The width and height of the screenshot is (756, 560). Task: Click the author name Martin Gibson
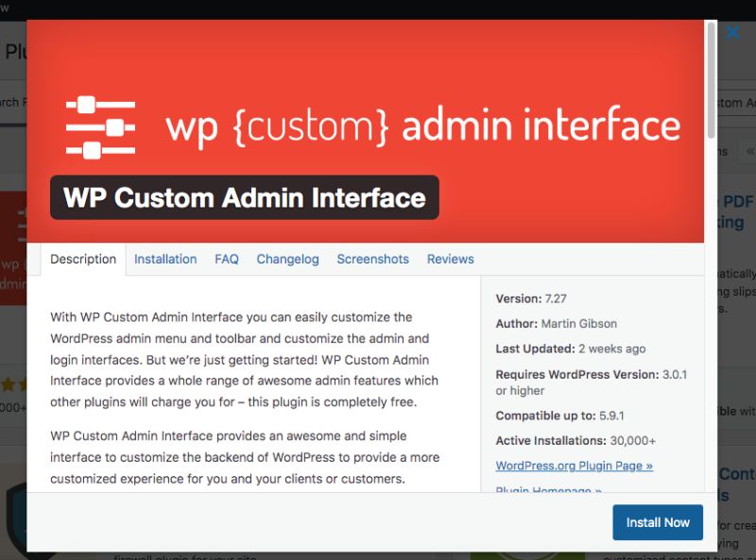[579, 322]
